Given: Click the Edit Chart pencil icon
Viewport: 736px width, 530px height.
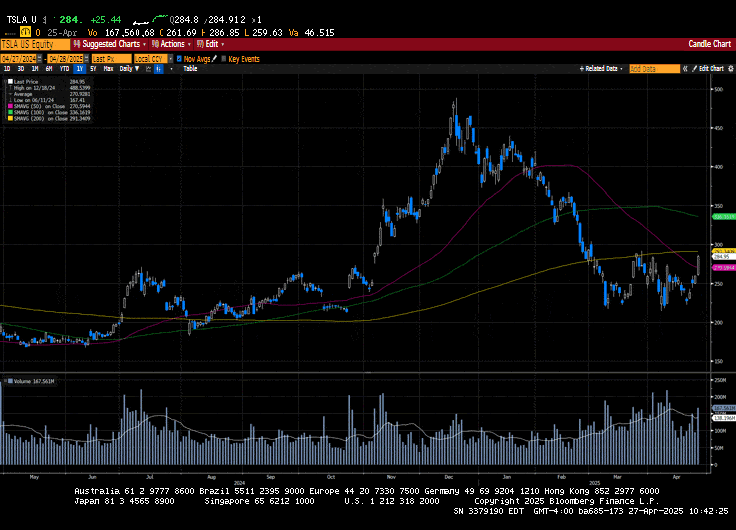Looking at the screenshot, I should [x=693, y=69].
